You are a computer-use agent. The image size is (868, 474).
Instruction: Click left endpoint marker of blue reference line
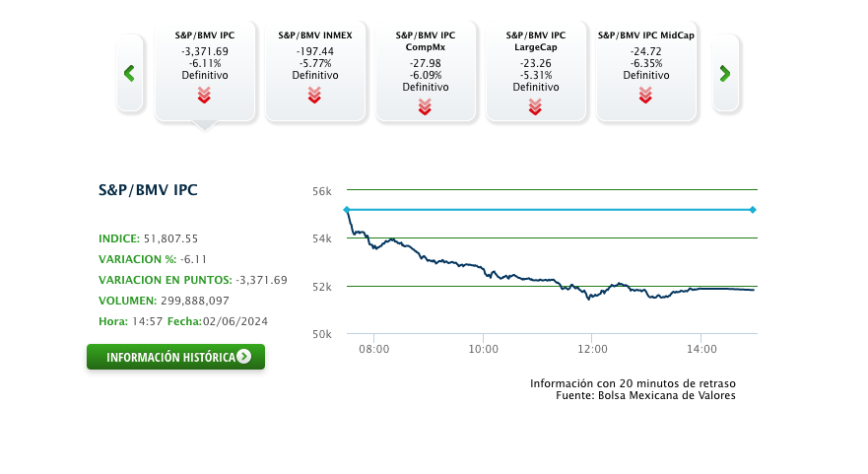(x=347, y=210)
